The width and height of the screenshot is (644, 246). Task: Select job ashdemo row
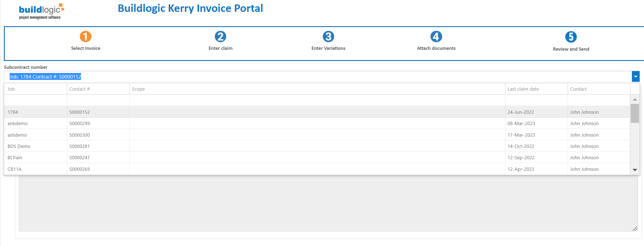(317, 135)
